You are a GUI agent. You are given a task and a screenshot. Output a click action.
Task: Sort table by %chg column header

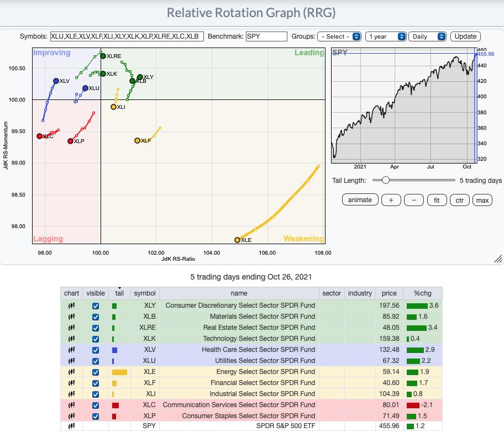(x=423, y=293)
